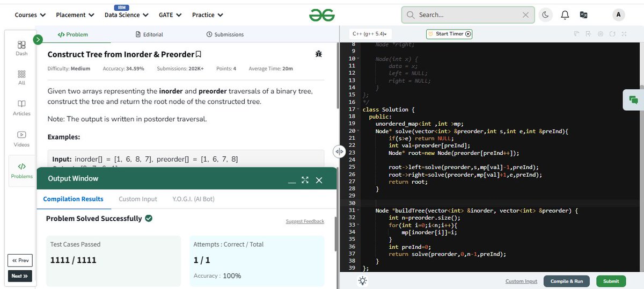Reset code with the refresh icon
This screenshot has height=289, width=644.
[612, 34]
